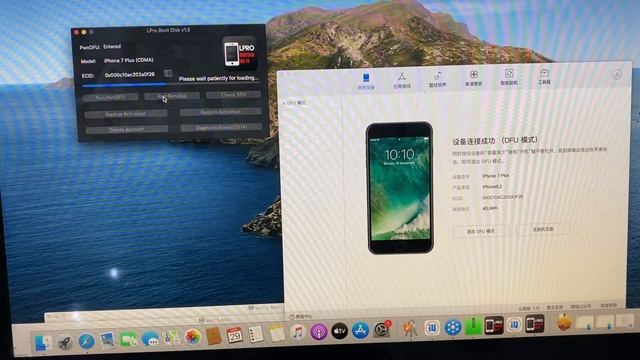Viewport: 640px width, 360px height.
Task: Open the HD wallpapers tab
Action: (x=473, y=78)
